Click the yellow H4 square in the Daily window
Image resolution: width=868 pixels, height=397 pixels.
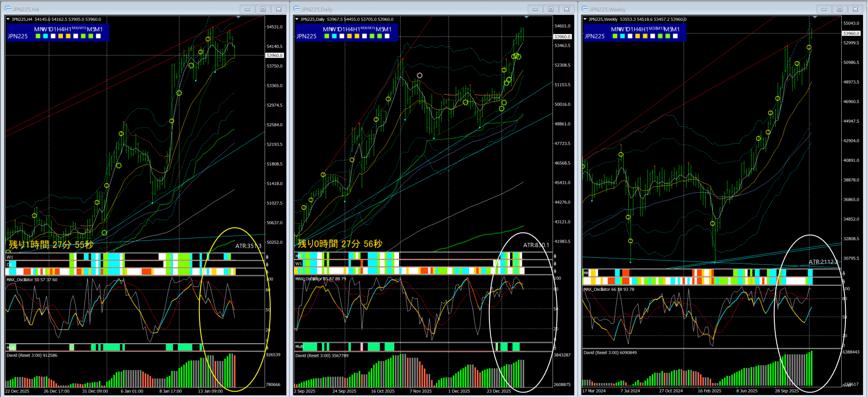(349, 36)
